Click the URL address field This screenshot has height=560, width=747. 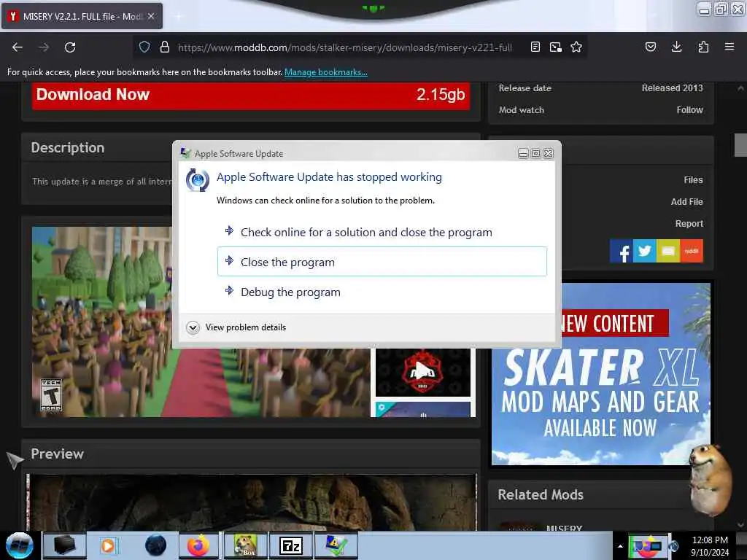coord(345,47)
